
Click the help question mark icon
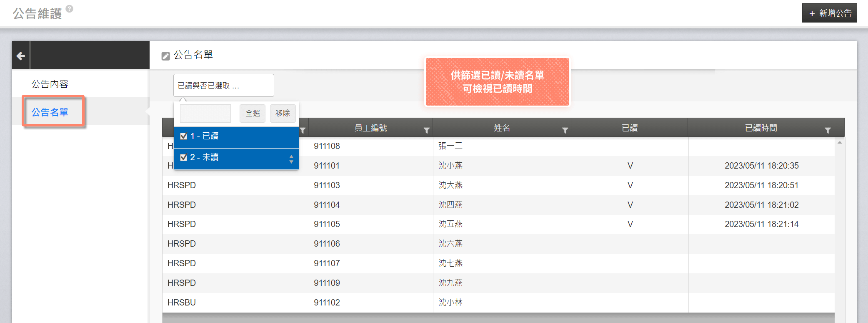tap(70, 9)
